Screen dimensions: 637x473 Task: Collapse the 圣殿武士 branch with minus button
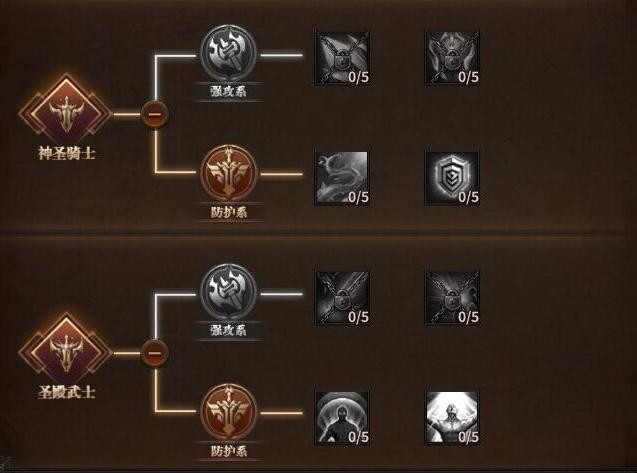[x=155, y=353]
